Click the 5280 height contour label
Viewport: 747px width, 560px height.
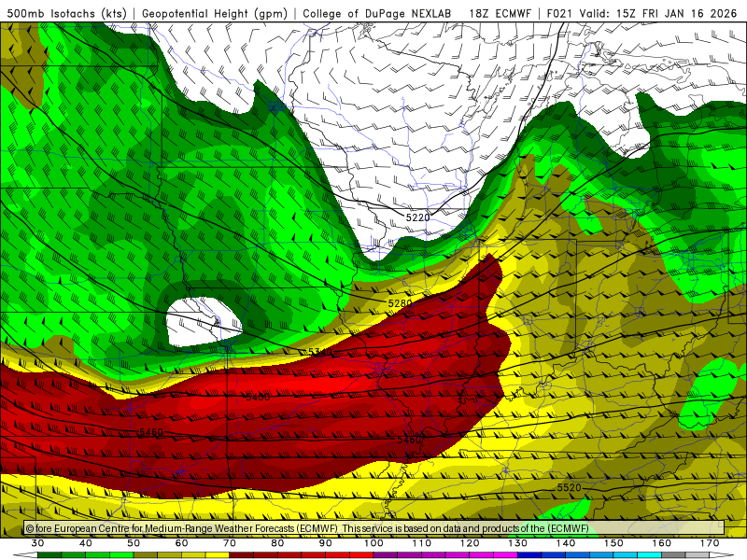pos(401,303)
